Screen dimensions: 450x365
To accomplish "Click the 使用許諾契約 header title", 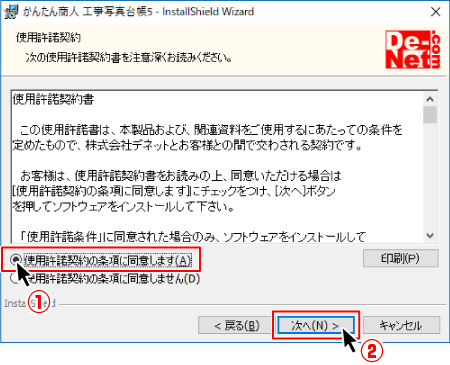I will pyautogui.click(x=48, y=38).
